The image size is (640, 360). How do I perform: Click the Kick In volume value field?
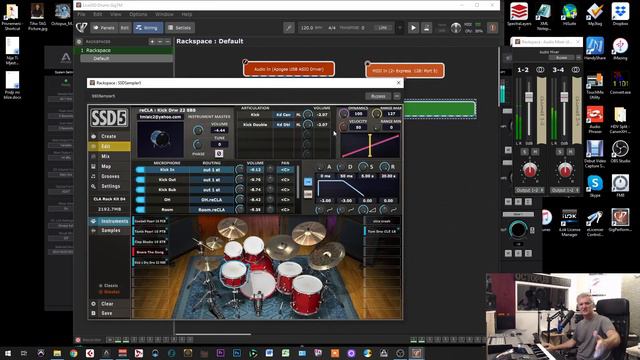[x=256, y=169]
